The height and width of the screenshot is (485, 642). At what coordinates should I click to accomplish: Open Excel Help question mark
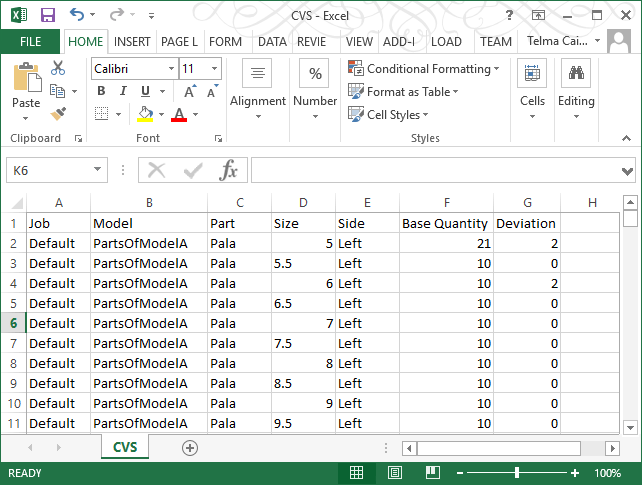[509, 16]
